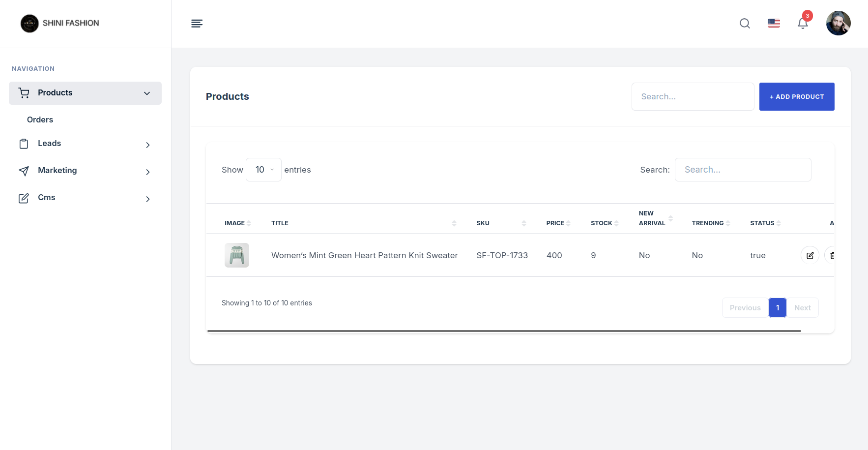Click the US flag language icon
868x450 pixels.
click(x=774, y=24)
